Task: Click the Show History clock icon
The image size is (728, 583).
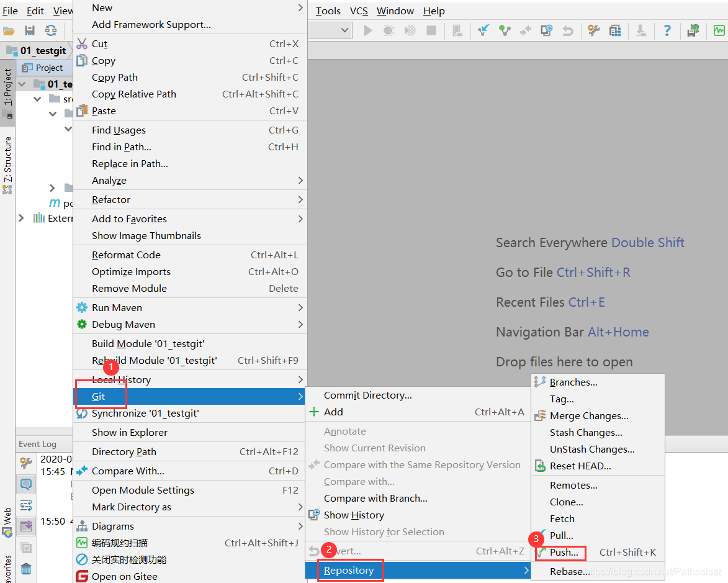Action: click(546, 30)
